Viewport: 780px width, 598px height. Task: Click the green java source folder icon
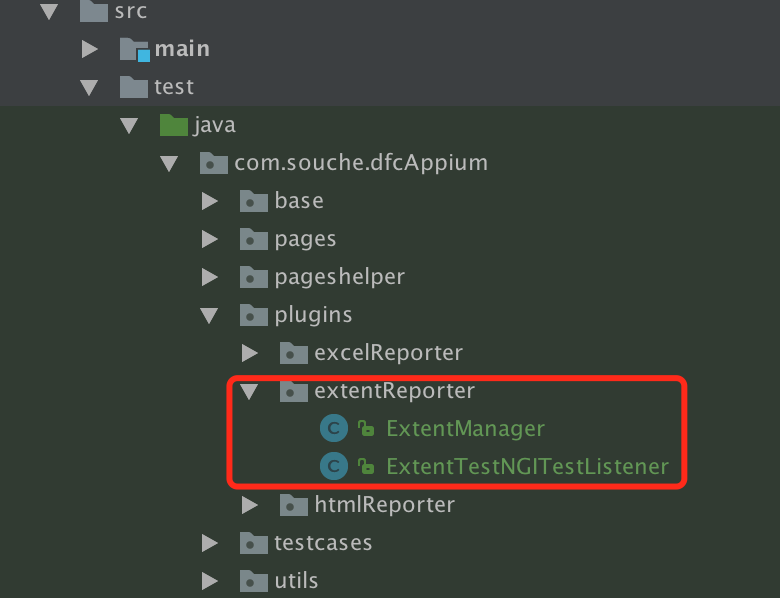pos(174,125)
